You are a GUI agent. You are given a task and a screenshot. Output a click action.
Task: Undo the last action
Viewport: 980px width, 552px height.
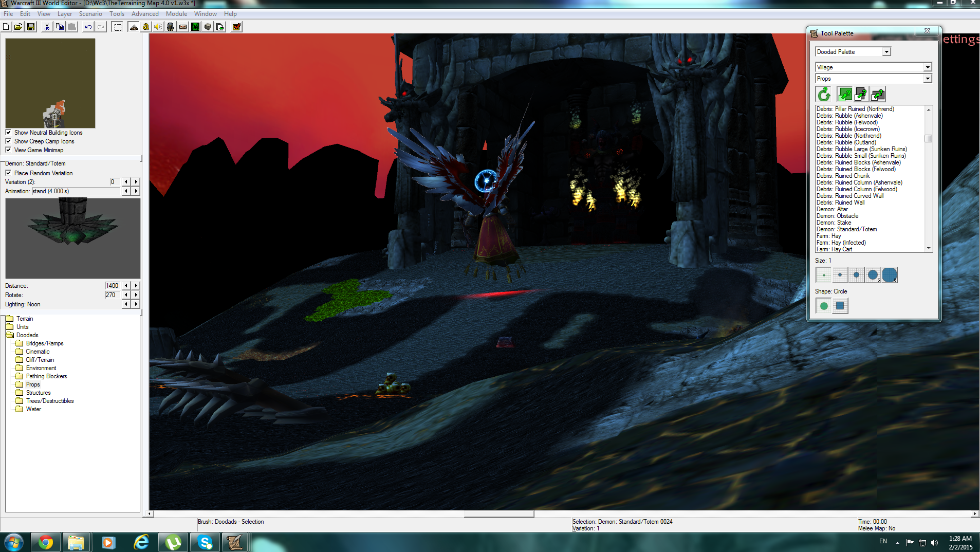(x=88, y=27)
